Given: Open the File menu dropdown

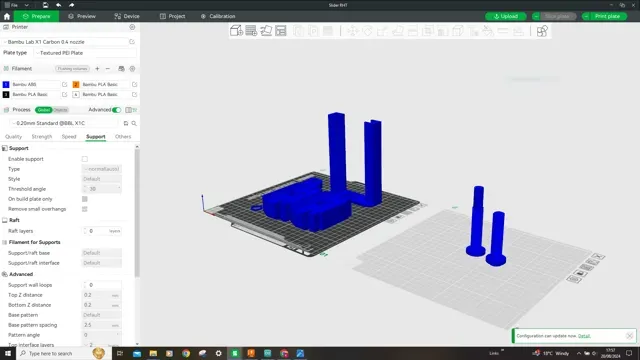Looking at the screenshot, I should (17, 5).
